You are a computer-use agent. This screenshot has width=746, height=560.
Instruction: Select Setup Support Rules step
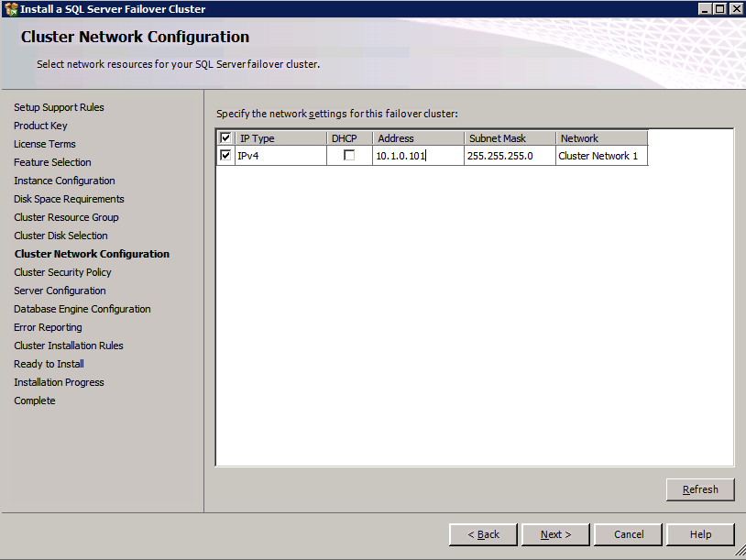[59, 107]
